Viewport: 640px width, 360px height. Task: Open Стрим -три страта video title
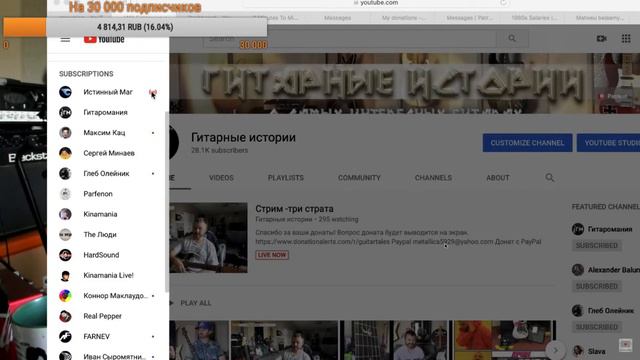[x=294, y=209]
